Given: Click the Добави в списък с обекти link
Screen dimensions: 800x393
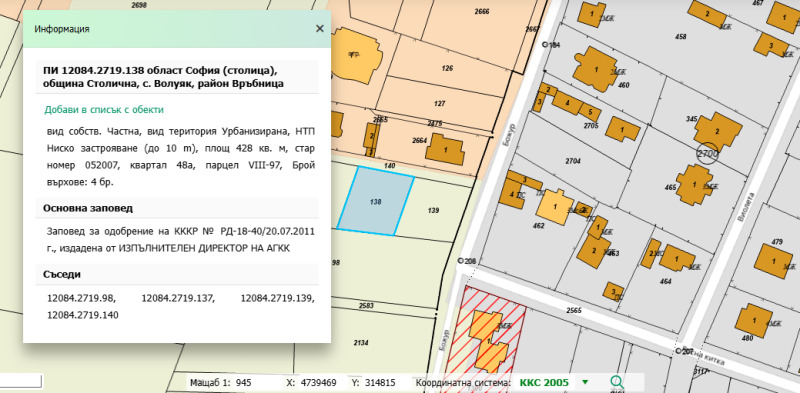Looking at the screenshot, I should tap(104, 110).
